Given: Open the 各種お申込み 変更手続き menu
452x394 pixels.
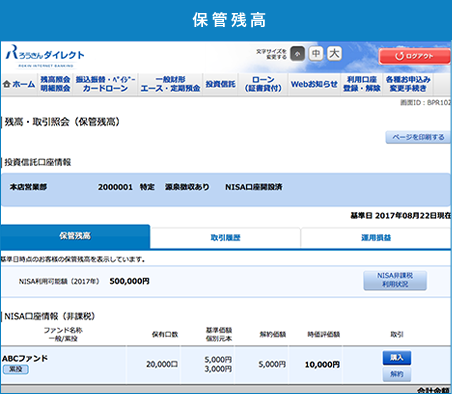Looking at the screenshot, I should [408, 84].
